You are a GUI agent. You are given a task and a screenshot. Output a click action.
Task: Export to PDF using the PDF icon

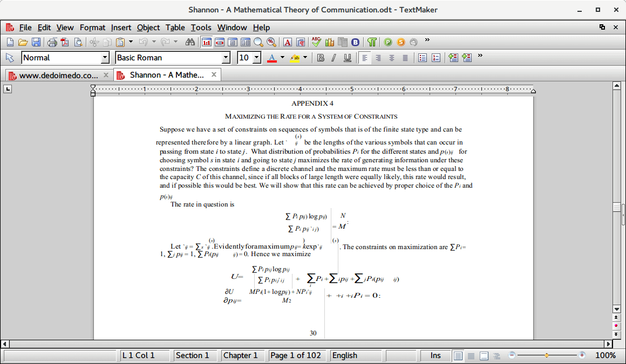coord(65,42)
